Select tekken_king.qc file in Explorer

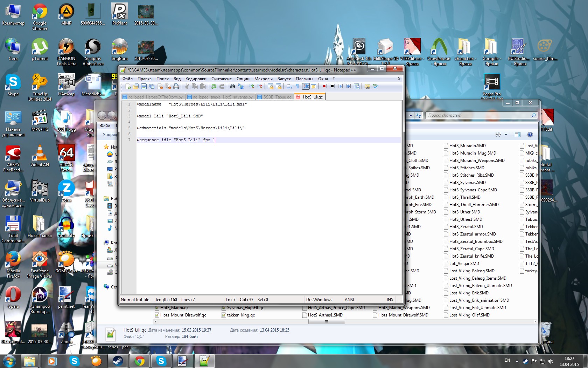(238, 315)
